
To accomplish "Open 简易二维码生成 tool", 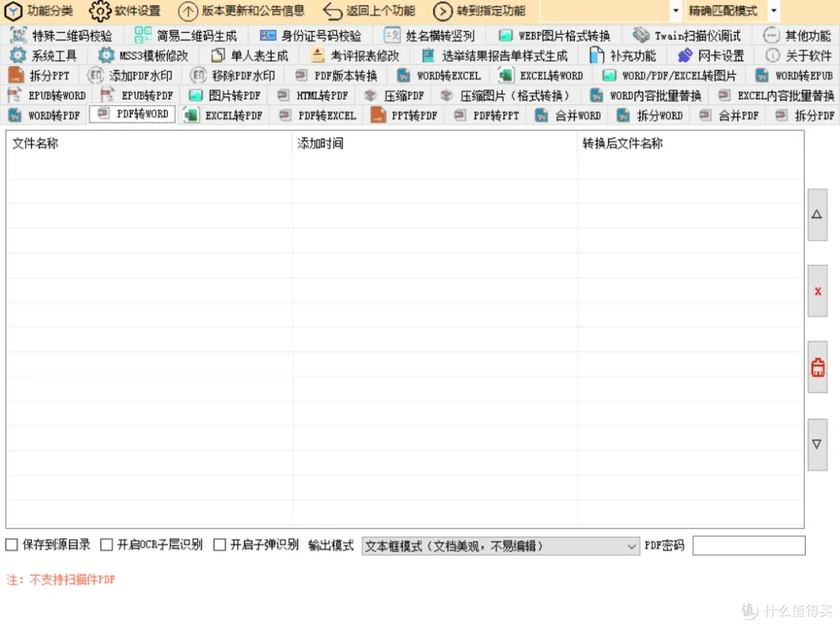I will (x=186, y=36).
